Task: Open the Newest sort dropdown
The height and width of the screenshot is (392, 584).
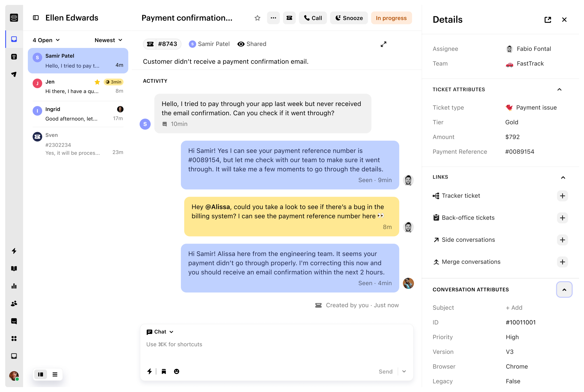Action: (x=108, y=40)
